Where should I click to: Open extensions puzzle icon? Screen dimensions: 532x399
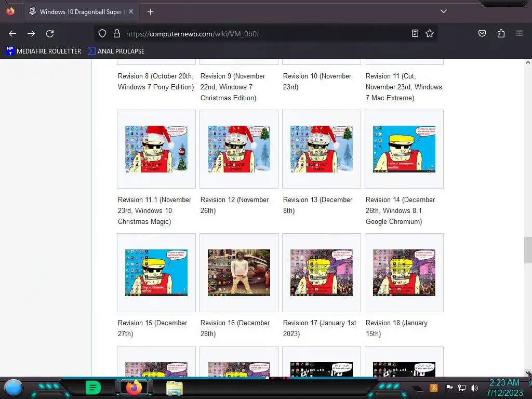coord(501,33)
